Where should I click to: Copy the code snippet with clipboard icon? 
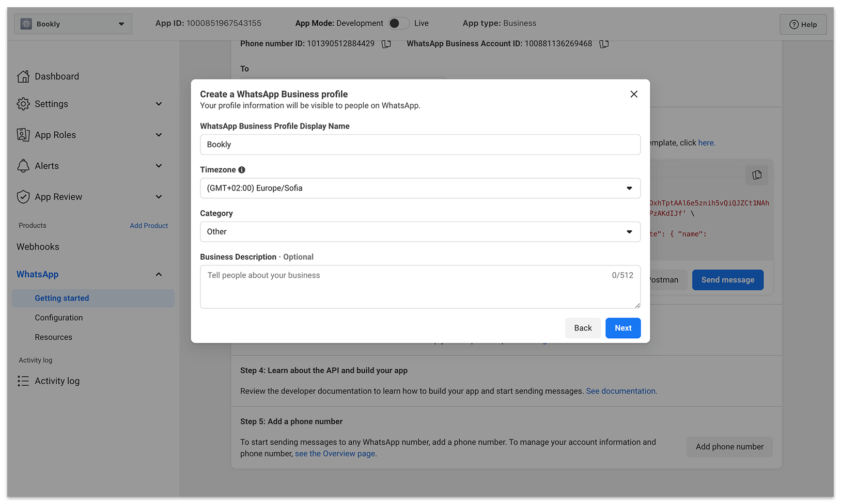757,175
